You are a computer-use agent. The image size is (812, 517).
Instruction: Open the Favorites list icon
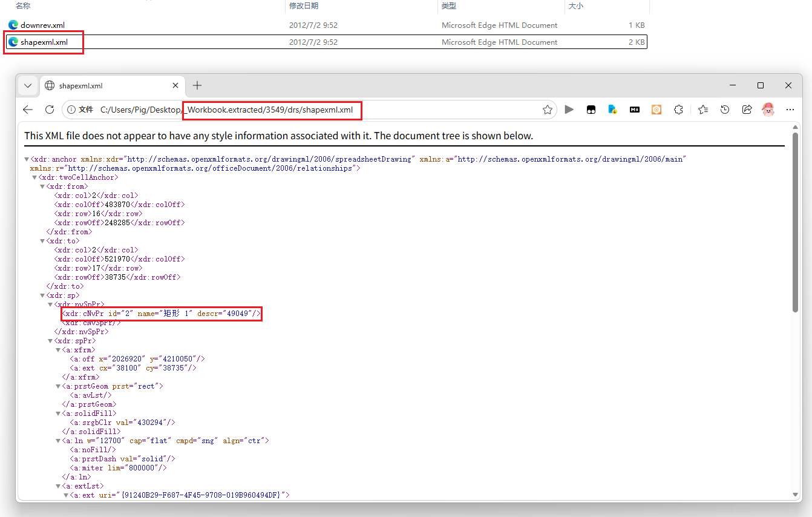coord(703,110)
